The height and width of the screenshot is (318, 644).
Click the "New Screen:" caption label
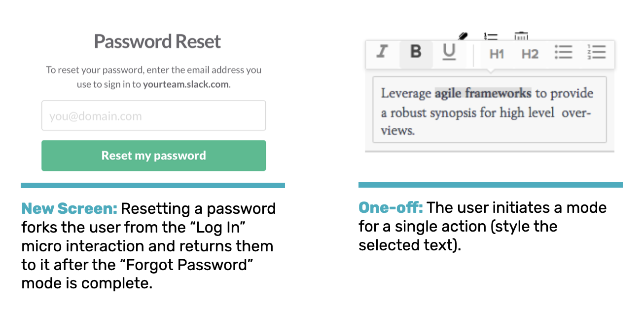tap(69, 209)
